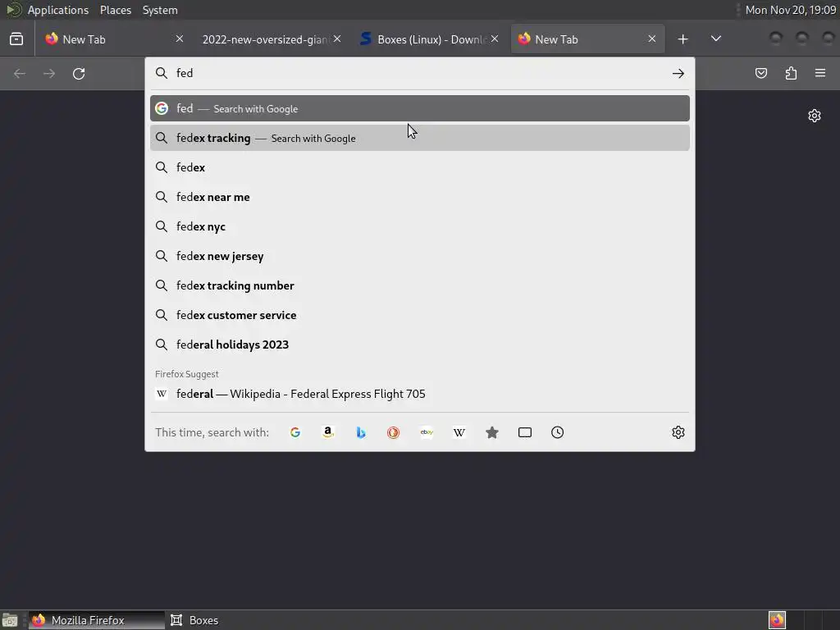Open the Places menu
Viewport: 840px width, 630px height.
coord(116,10)
